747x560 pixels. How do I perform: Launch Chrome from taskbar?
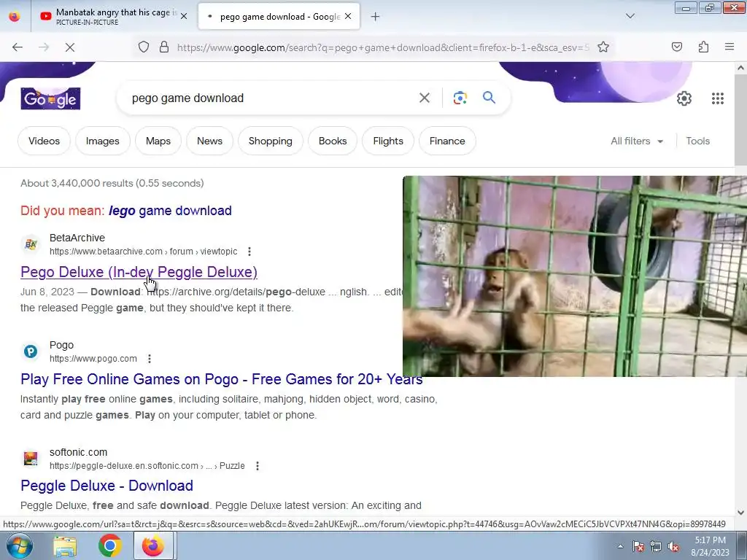110,546
